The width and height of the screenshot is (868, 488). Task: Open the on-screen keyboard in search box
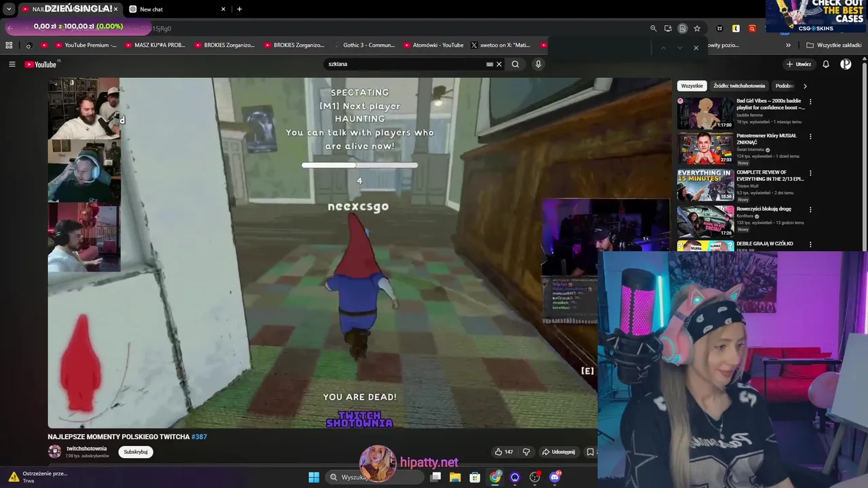(x=490, y=64)
